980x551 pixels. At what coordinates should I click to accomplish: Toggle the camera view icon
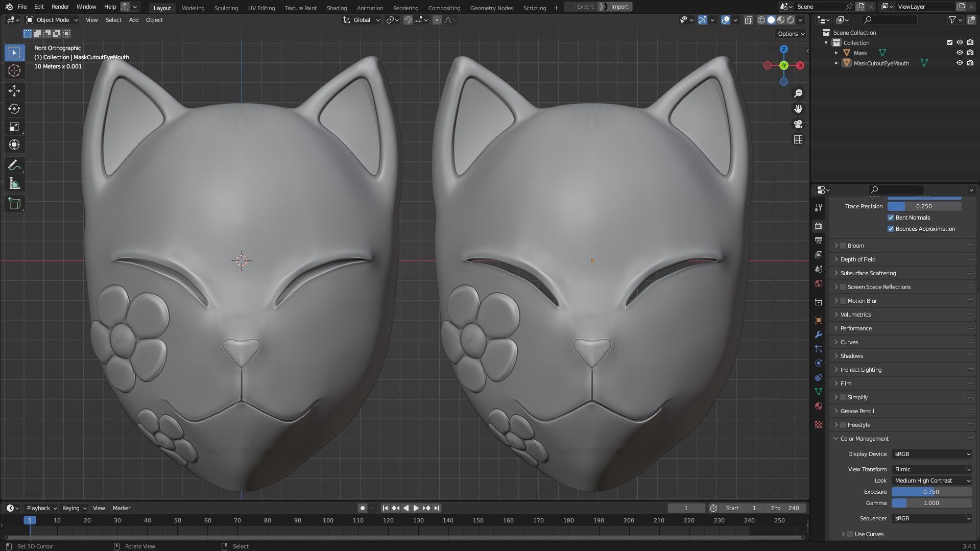pos(798,124)
